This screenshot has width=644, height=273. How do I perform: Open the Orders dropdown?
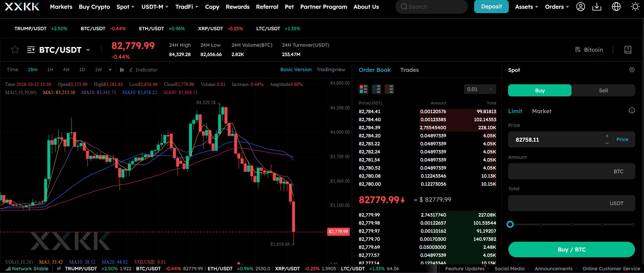[557, 7]
